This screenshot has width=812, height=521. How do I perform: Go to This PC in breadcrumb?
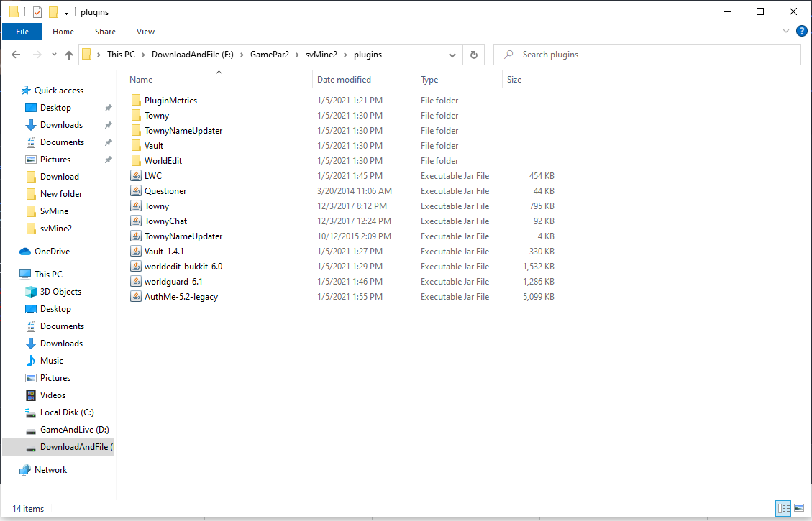(121, 55)
